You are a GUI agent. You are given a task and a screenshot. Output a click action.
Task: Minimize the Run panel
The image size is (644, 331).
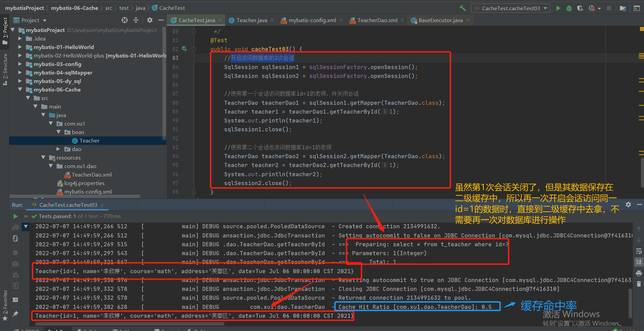640,204
